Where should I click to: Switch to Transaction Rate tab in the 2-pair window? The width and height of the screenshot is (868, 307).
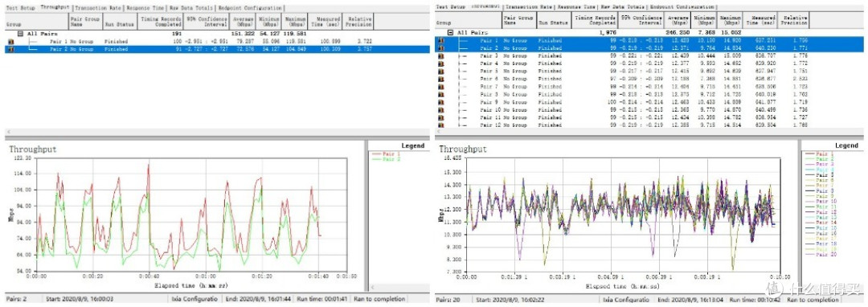[x=98, y=8]
